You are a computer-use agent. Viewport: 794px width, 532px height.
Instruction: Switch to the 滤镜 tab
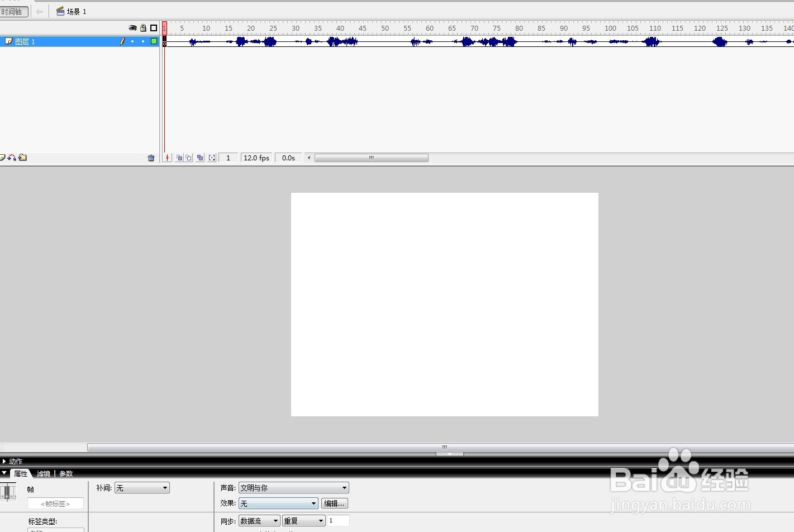[x=44, y=474]
